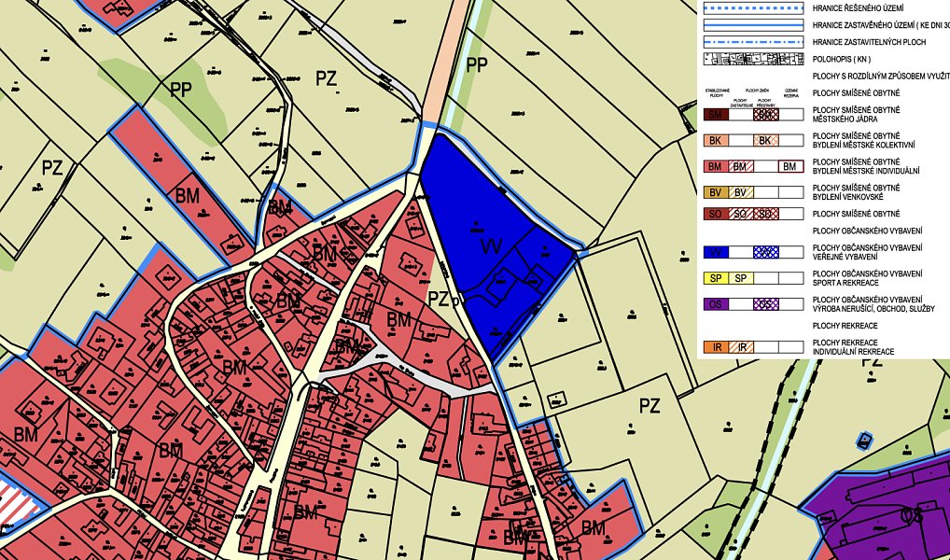Select the solid yellow SP legend swatch
The height and width of the screenshot is (560, 950).
pyautogui.click(x=716, y=278)
